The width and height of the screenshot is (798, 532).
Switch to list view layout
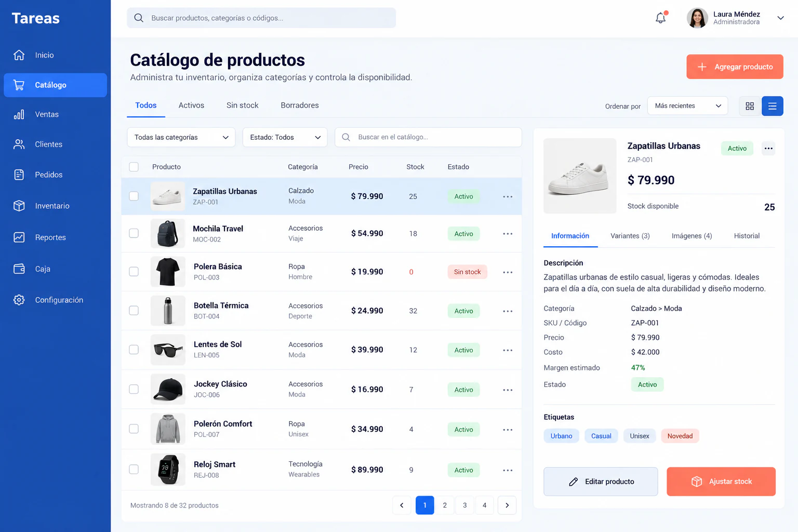click(773, 106)
